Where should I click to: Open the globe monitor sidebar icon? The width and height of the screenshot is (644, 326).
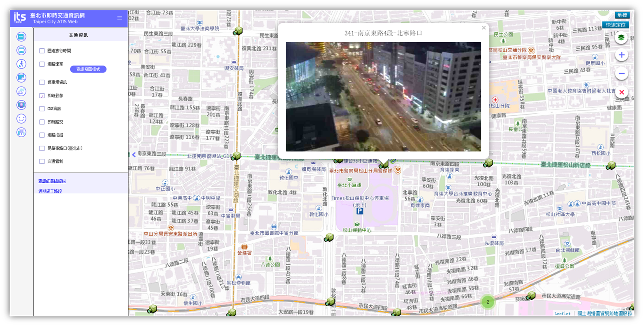21,105
